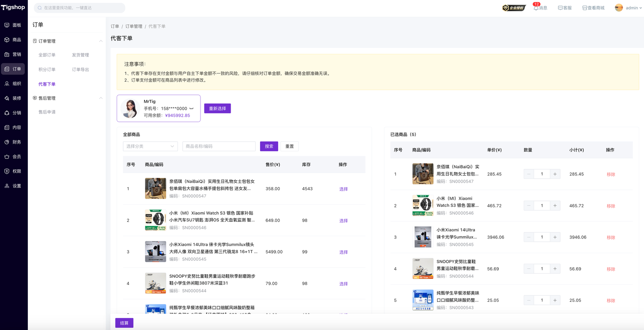644x330 pixels.
Task: Open the 售后申请 menu item
Action: (x=47, y=112)
